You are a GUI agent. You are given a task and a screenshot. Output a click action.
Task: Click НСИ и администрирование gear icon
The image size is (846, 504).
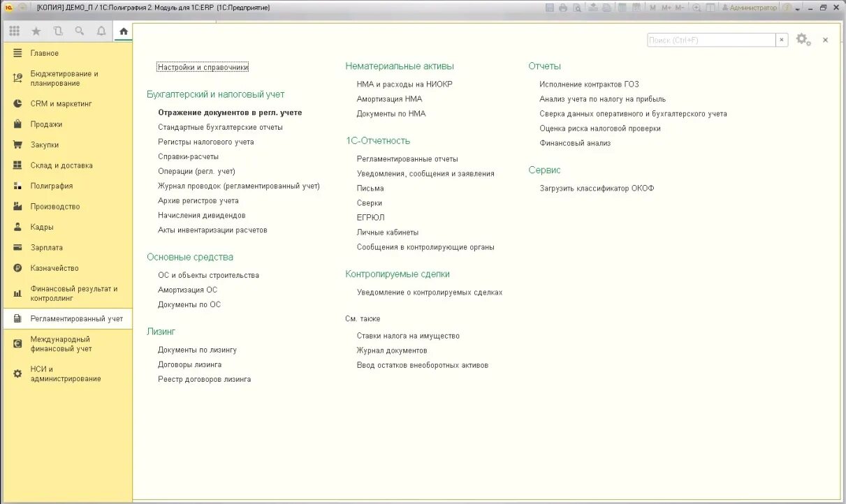[17, 373]
